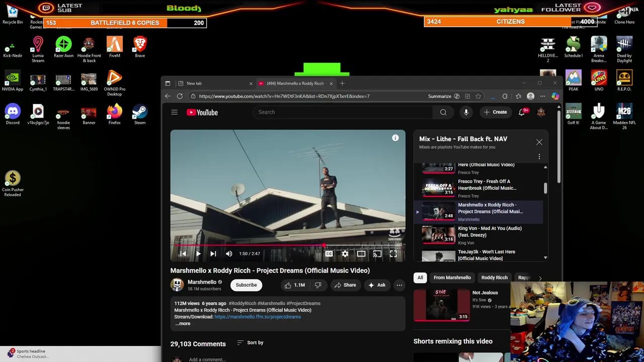The image size is (644, 362).
Task: Open YouTube notifications bell
Action: [522, 112]
